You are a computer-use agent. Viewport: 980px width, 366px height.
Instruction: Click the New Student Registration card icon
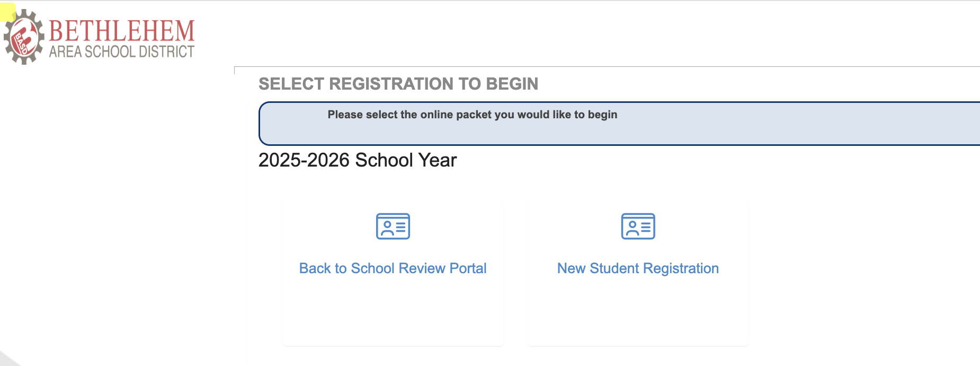click(x=638, y=226)
